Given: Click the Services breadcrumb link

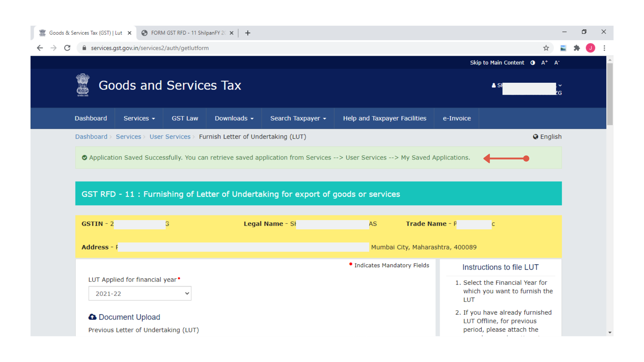Looking at the screenshot, I should [x=129, y=137].
